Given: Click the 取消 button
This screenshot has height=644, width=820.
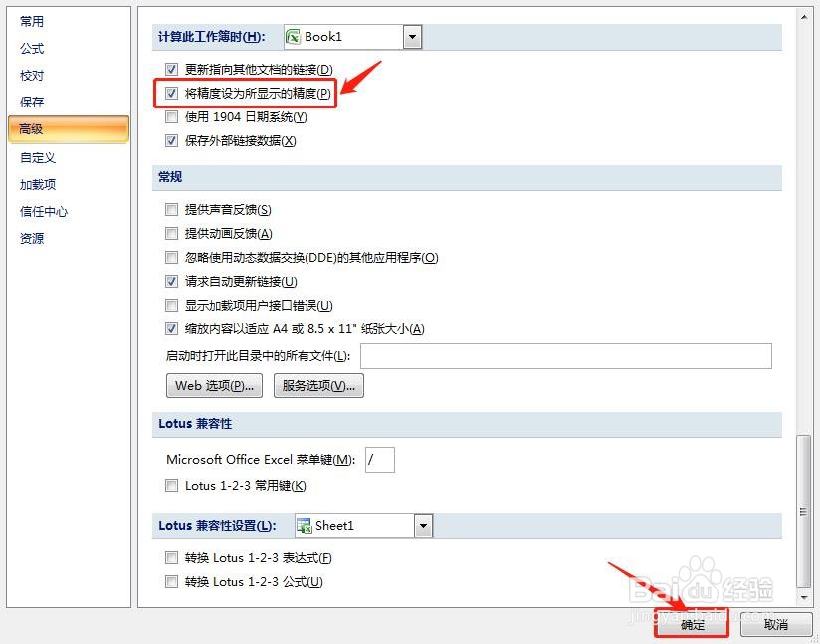Looking at the screenshot, I should coord(776,625).
